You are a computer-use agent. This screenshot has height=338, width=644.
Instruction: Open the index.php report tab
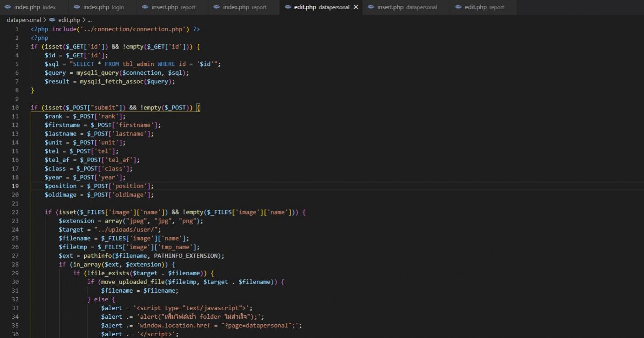click(244, 7)
